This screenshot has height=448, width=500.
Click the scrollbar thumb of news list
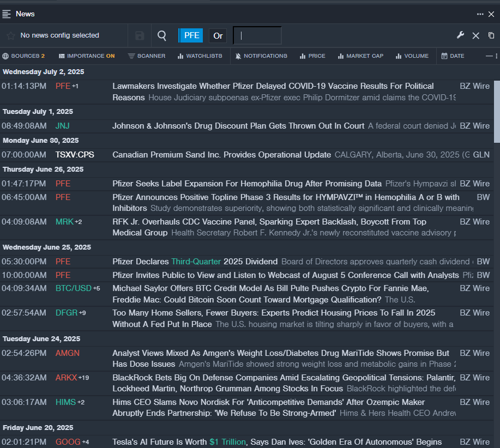coord(497,112)
